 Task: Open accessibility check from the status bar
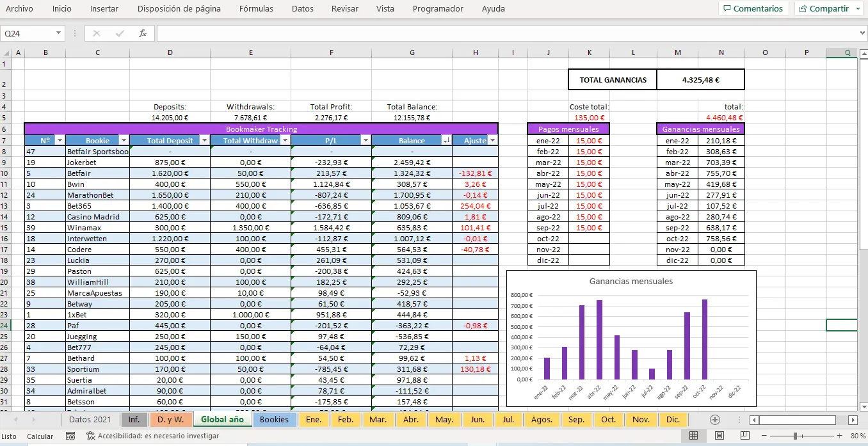click(152, 436)
